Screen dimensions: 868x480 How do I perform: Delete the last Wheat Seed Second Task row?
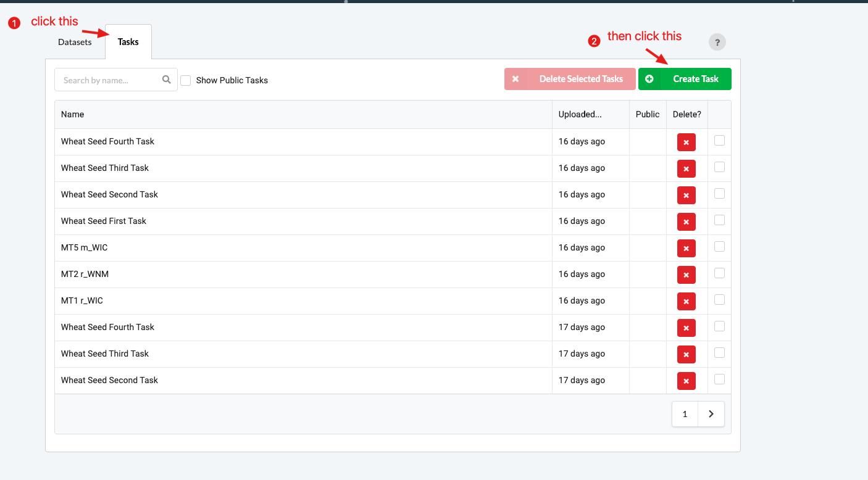point(686,381)
